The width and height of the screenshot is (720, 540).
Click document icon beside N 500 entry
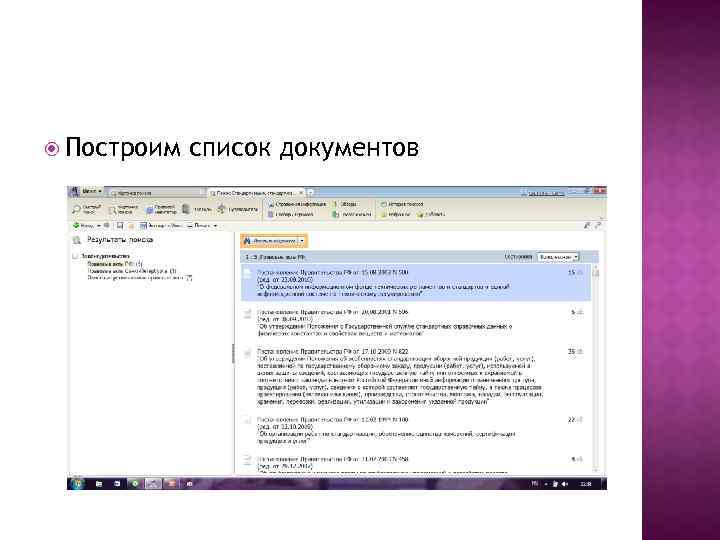coord(248,274)
